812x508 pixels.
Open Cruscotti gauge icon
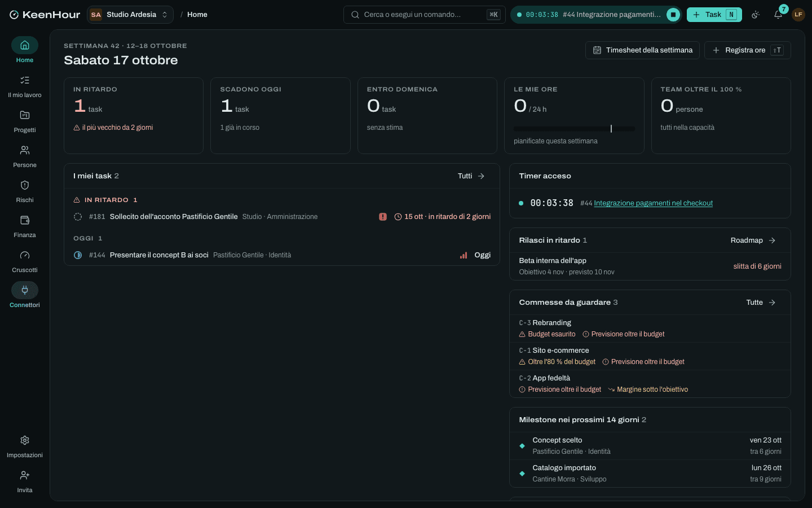click(x=25, y=255)
